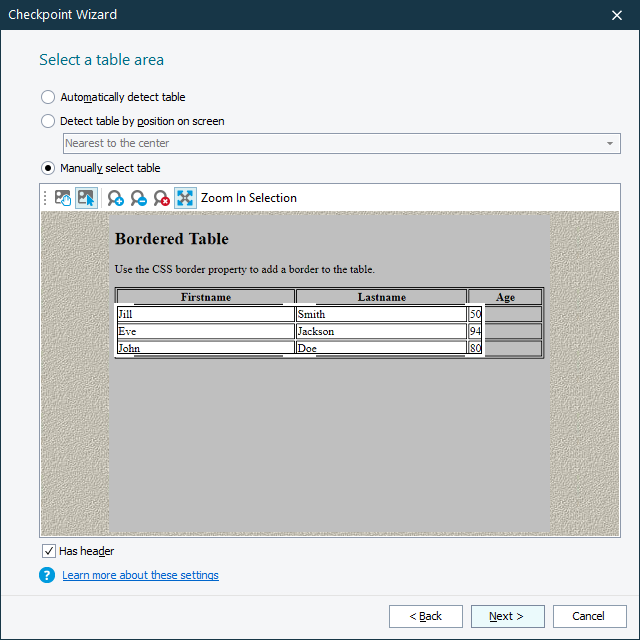Cancel the Checkpoint Wizard
The height and width of the screenshot is (640, 640).
coord(589,616)
